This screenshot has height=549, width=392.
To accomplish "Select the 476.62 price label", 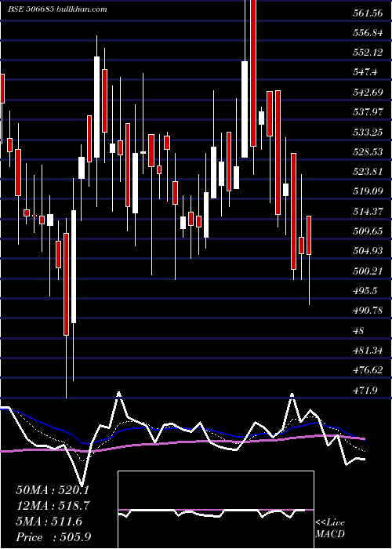I will coord(368,370).
